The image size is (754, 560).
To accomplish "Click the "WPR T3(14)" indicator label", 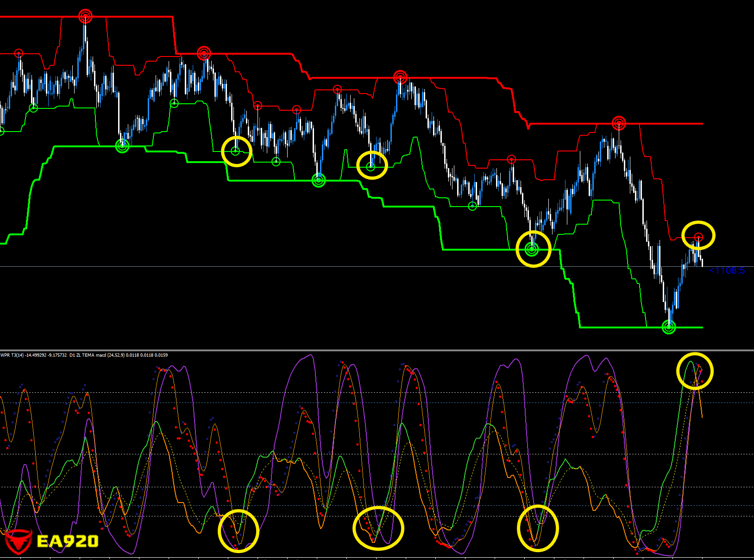I will coord(12,355).
